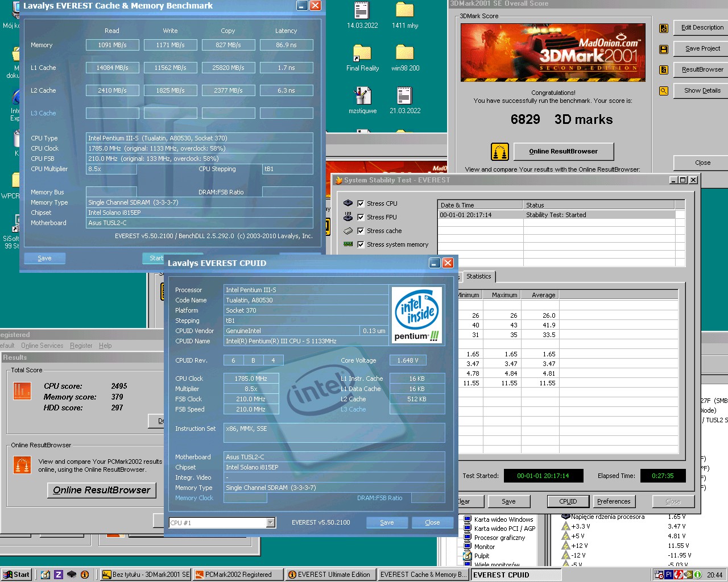Click the Show Details button

click(x=702, y=90)
